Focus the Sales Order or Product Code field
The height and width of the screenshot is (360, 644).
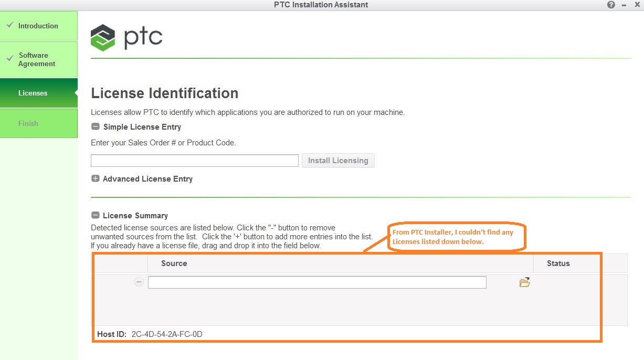click(x=195, y=161)
